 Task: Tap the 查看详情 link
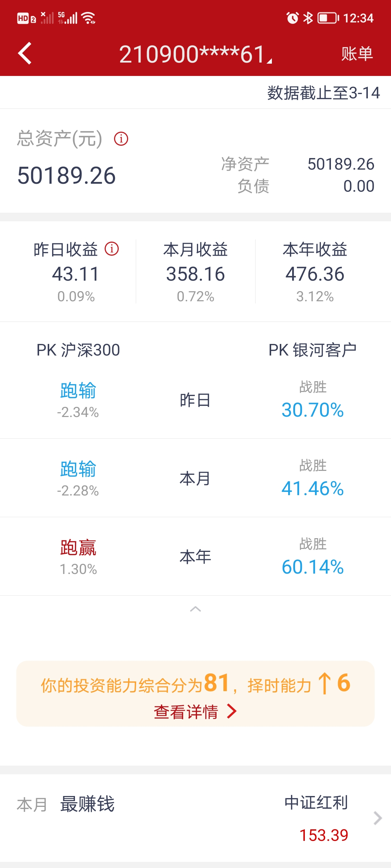click(x=186, y=712)
